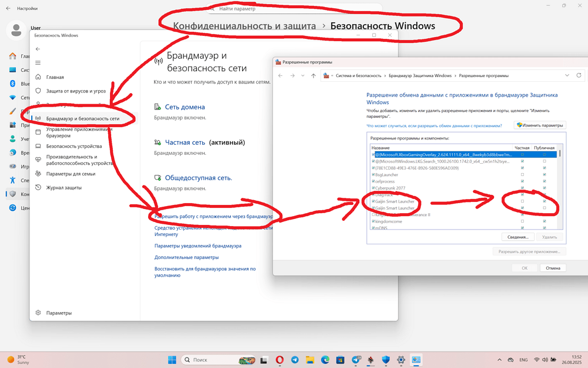Click the Protection history clock icon
588x368 pixels.
38,187
